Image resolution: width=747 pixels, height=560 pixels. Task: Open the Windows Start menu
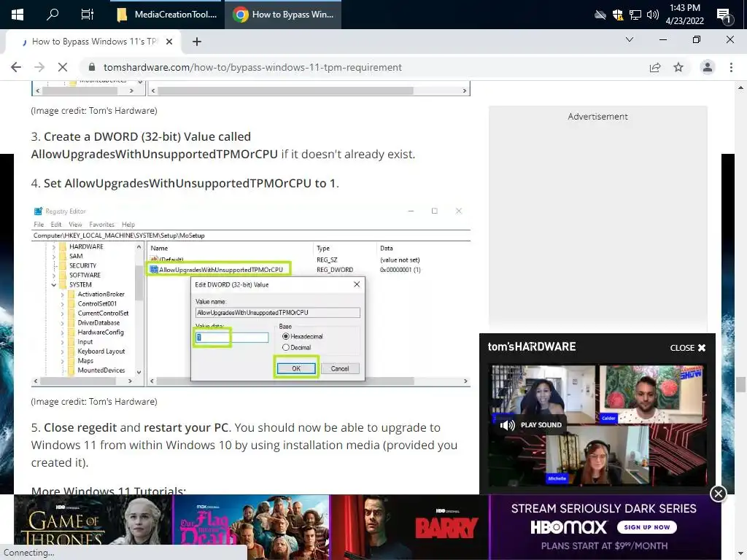18,15
